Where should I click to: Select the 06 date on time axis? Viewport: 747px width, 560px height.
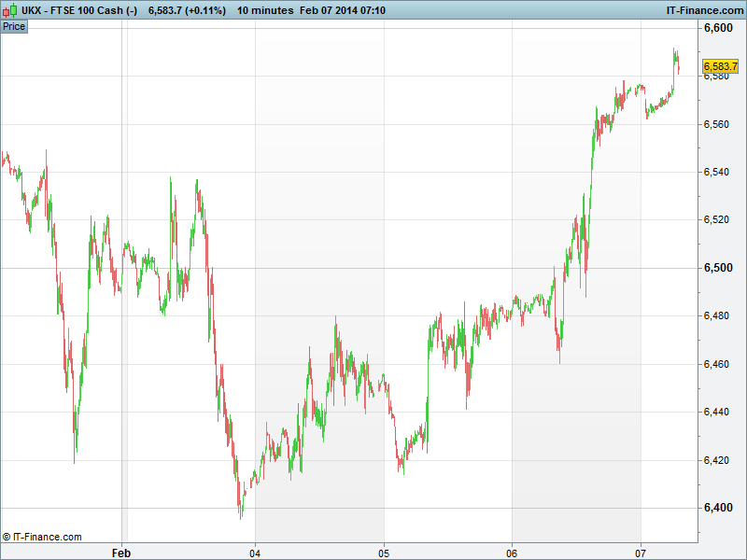(512, 553)
